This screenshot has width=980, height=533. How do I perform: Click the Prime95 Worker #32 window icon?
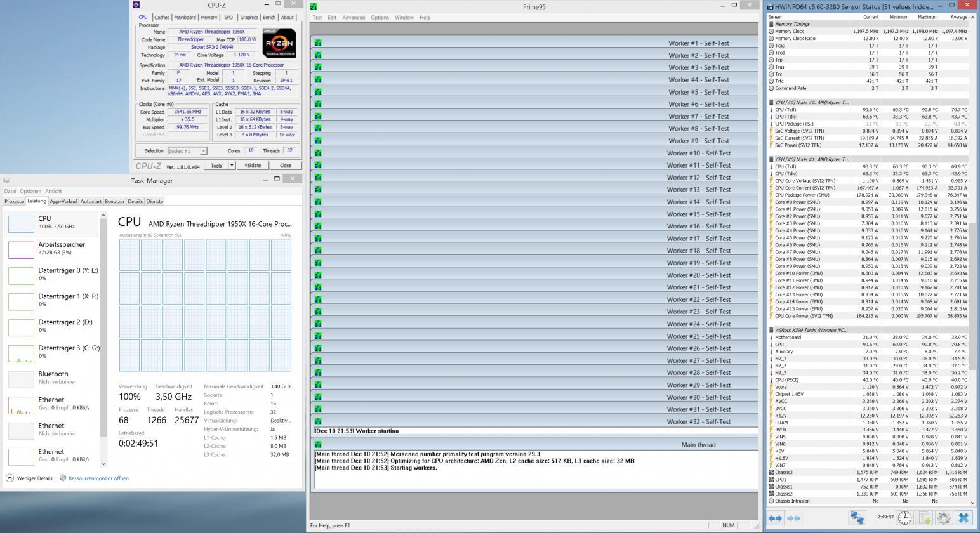click(317, 421)
